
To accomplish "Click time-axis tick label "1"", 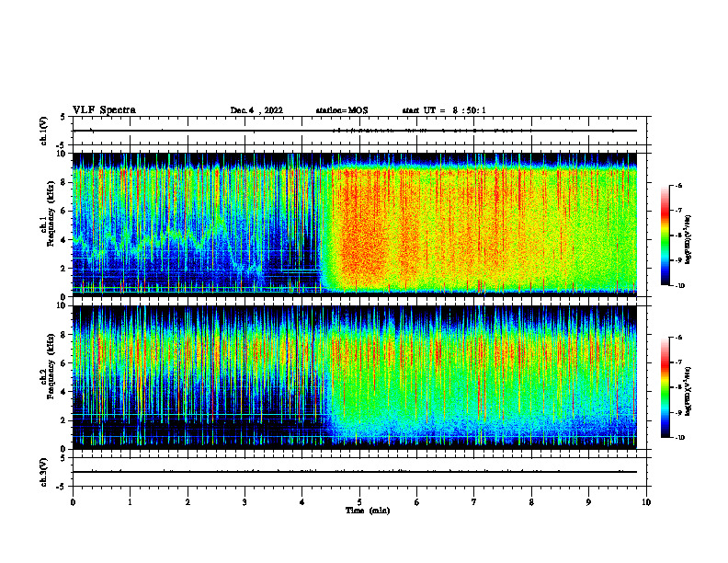I will (130, 502).
